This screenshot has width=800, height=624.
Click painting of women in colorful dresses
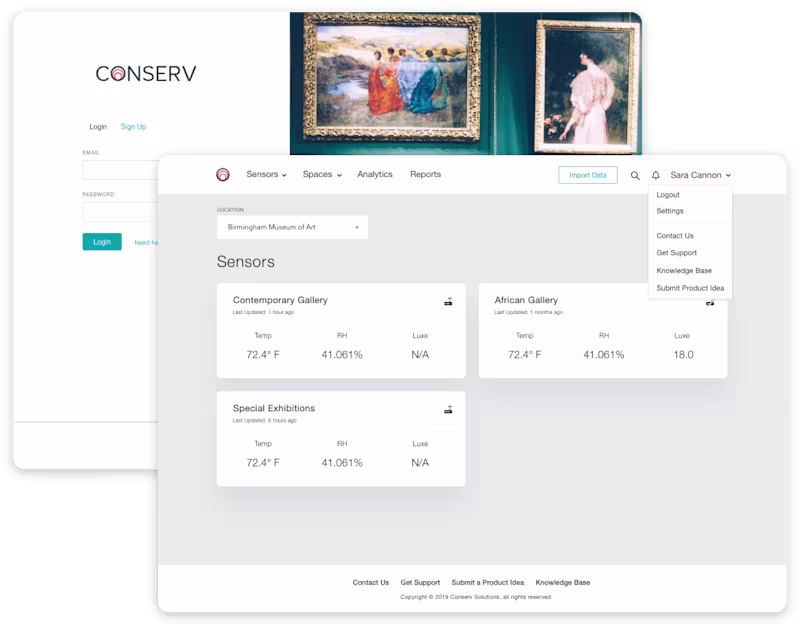392,78
